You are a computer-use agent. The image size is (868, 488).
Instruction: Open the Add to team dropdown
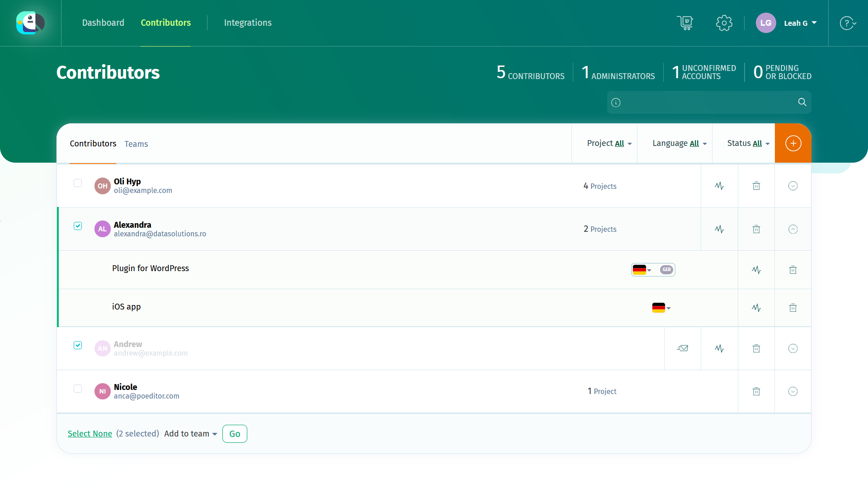click(x=191, y=434)
